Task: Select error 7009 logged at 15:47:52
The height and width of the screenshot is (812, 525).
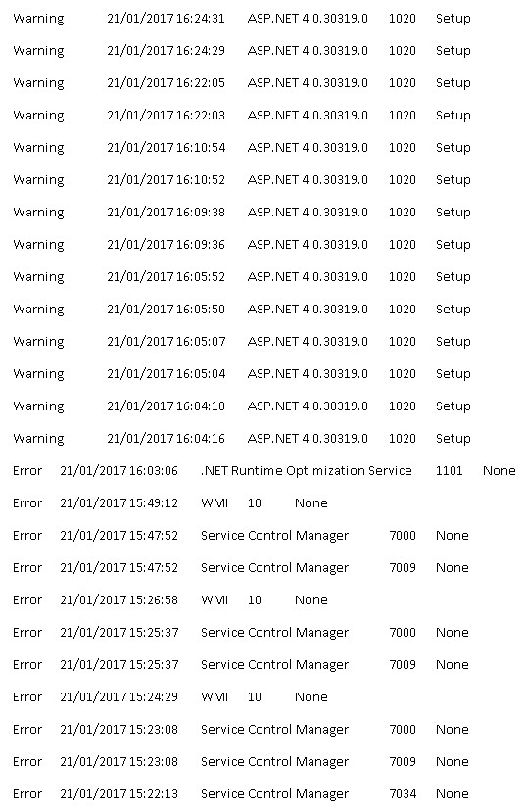Action: [241, 567]
